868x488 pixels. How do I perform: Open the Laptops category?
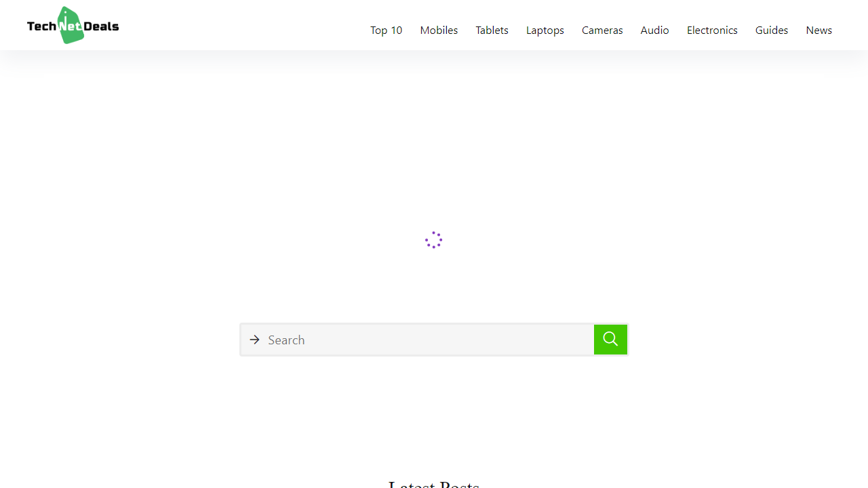pos(545,30)
